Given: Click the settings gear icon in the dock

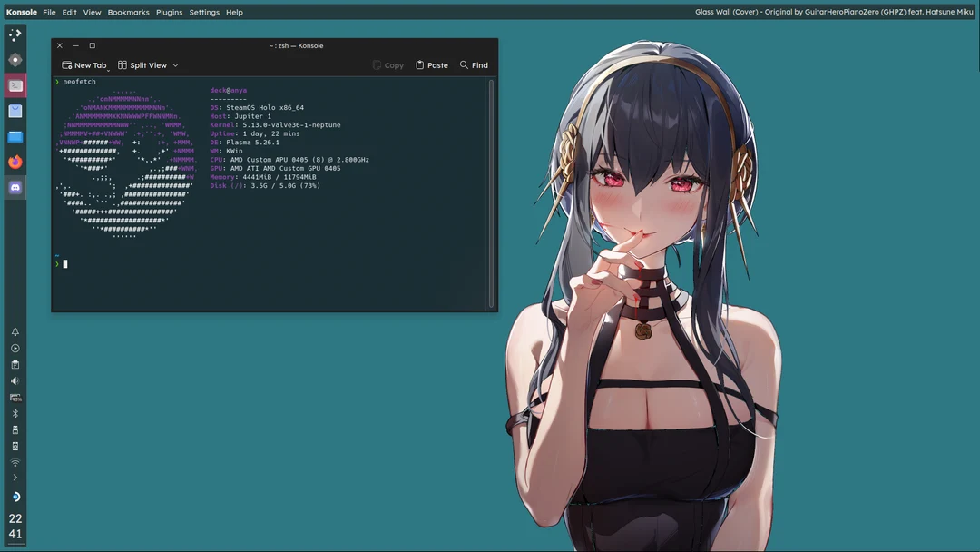Looking at the screenshot, I should [x=15, y=60].
